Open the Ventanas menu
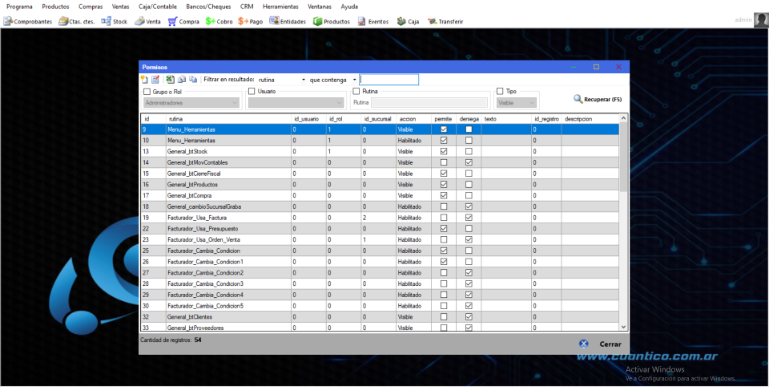The width and height of the screenshot is (770, 387). pyautogui.click(x=319, y=7)
